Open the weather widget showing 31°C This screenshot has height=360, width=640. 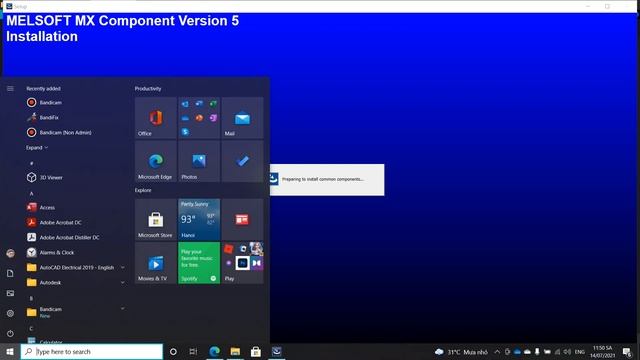(x=462, y=352)
